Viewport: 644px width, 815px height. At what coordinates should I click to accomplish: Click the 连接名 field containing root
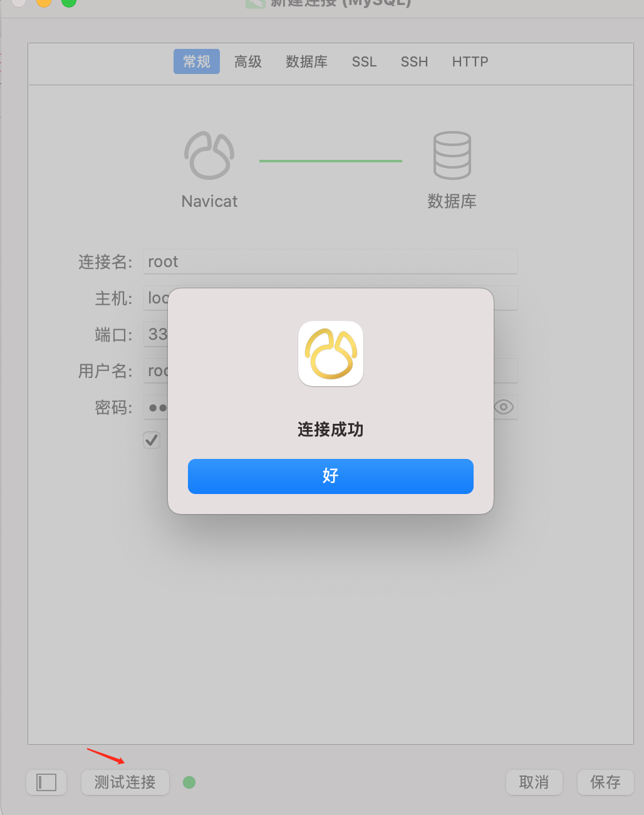point(331,261)
